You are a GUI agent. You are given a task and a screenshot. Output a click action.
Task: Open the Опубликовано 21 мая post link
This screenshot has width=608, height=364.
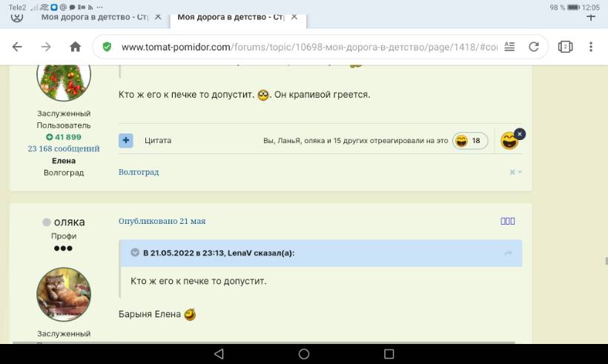pos(162,221)
